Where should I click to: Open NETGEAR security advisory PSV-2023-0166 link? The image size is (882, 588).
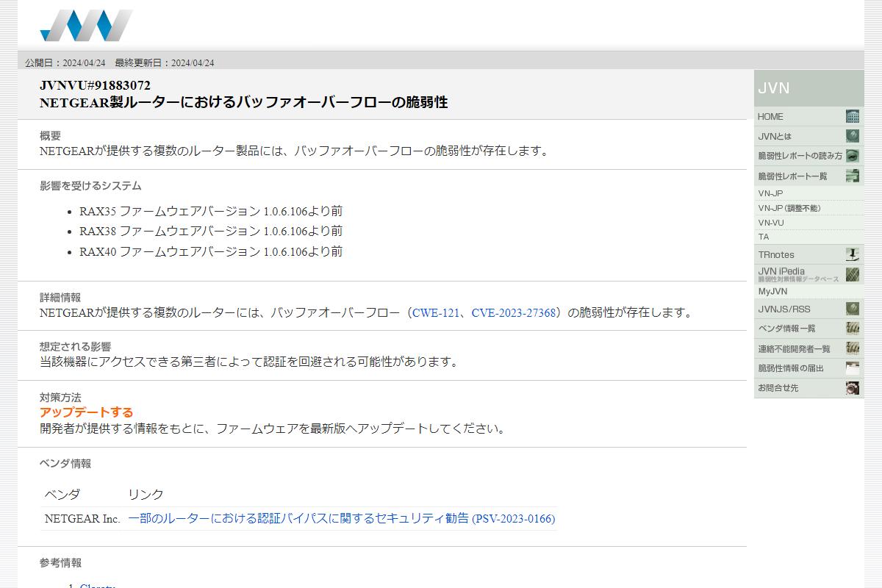[x=342, y=519]
